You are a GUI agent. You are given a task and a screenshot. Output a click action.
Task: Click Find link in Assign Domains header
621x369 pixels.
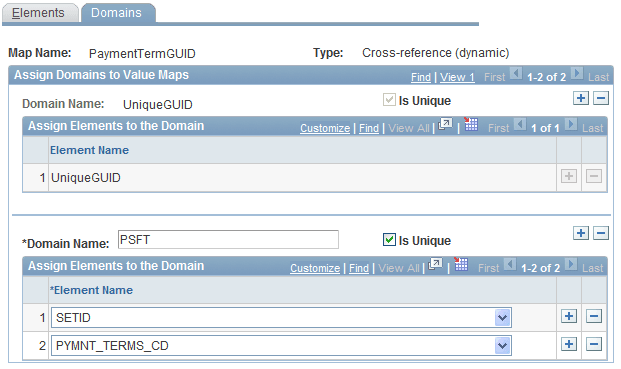pos(421,77)
